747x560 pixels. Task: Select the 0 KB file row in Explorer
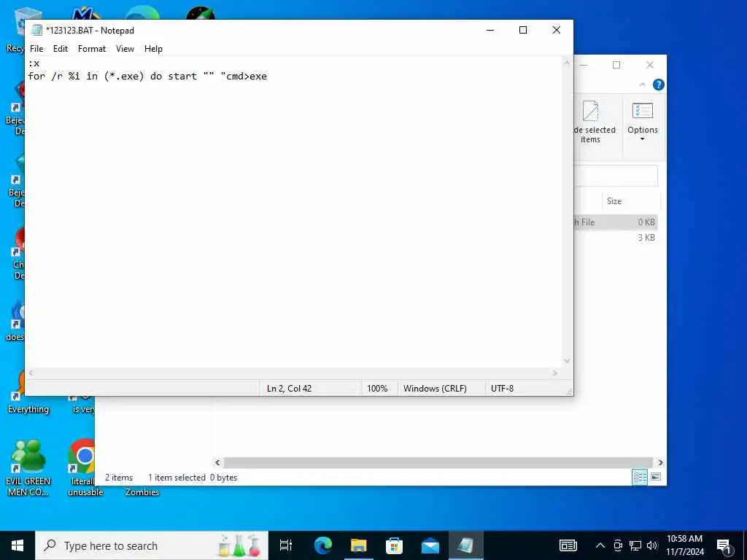(616, 222)
